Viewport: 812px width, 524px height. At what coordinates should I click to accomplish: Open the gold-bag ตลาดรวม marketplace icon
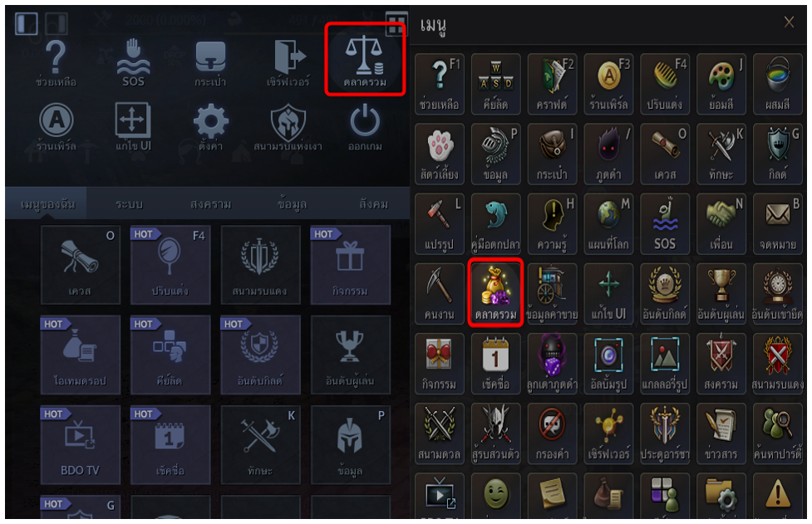(495, 293)
